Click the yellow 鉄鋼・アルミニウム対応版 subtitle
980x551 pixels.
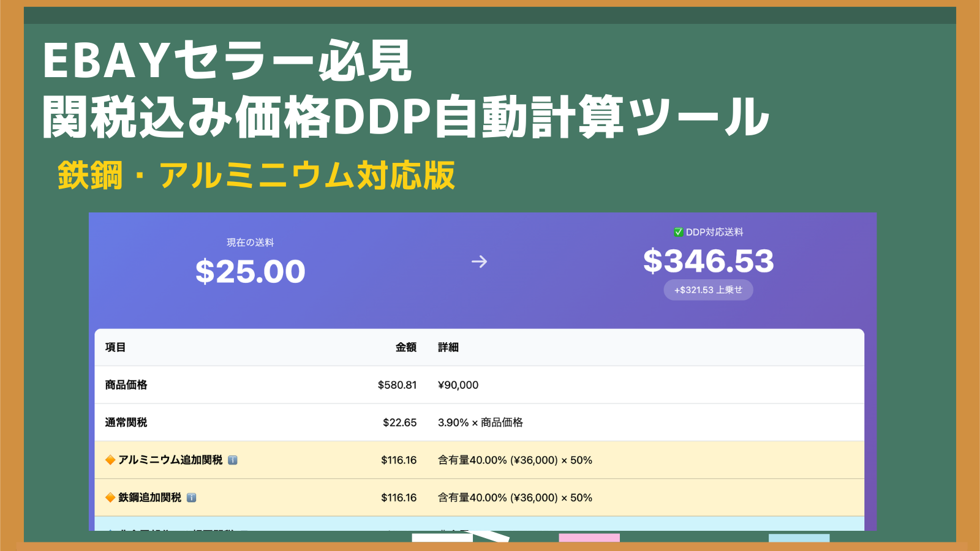tap(256, 176)
